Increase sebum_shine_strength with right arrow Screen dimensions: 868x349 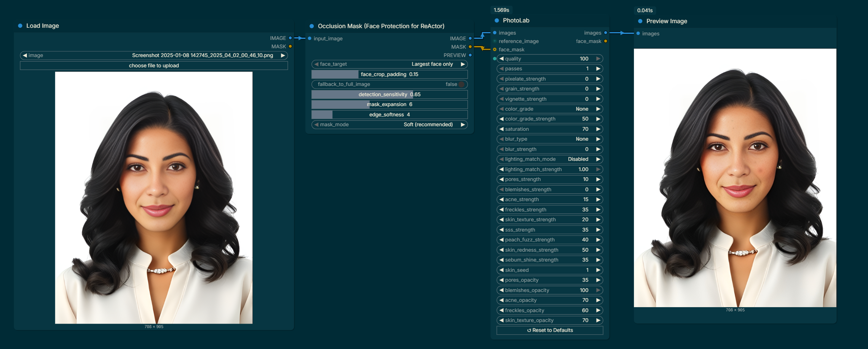(598, 260)
